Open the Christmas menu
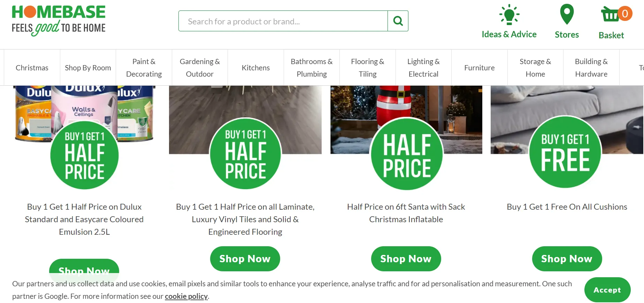The image size is (644, 303). [x=32, y=68]
